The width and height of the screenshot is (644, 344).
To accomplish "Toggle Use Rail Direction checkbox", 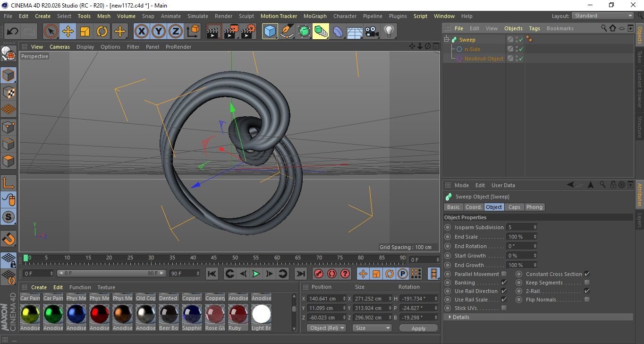I will 504,291.
